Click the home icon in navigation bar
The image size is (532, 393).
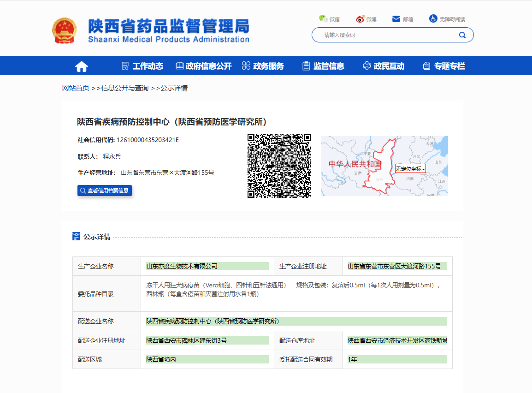(82, 66)
